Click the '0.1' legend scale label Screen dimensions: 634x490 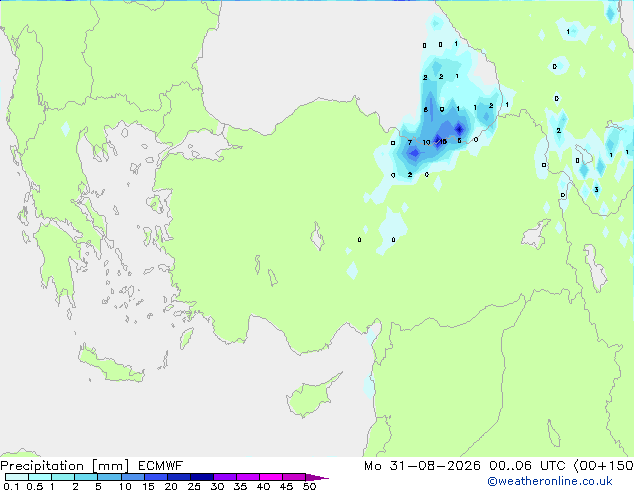(x=11, y=486)
